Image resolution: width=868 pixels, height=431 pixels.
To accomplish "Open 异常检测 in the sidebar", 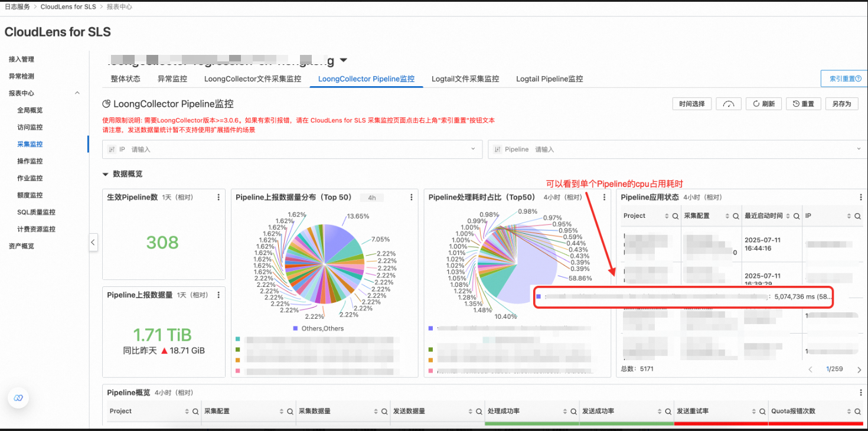I will click(21, 76).
